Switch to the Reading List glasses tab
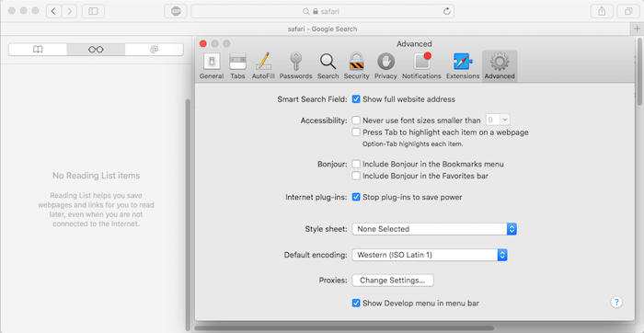Screen dimensions: 644x333 (x=96, y=50)
